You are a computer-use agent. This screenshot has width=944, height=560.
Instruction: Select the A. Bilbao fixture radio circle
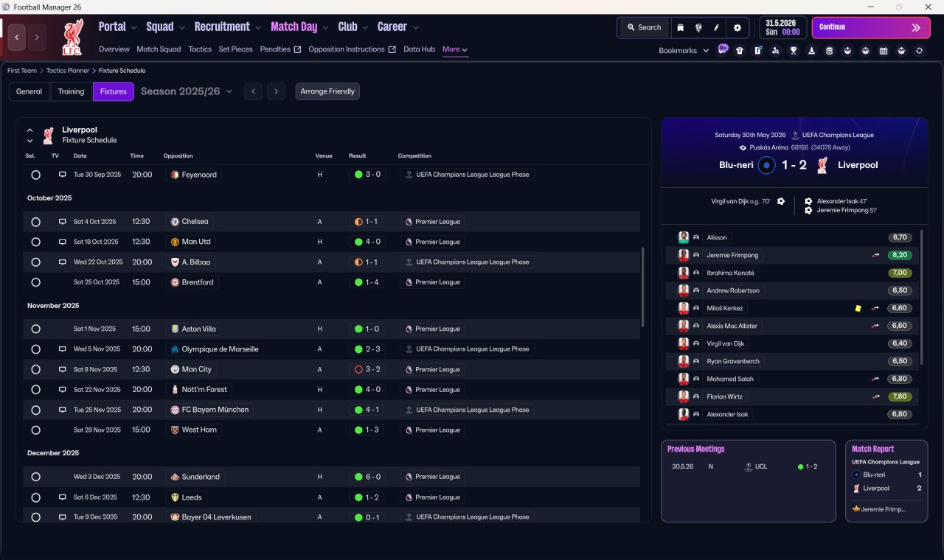click(35, 262)
